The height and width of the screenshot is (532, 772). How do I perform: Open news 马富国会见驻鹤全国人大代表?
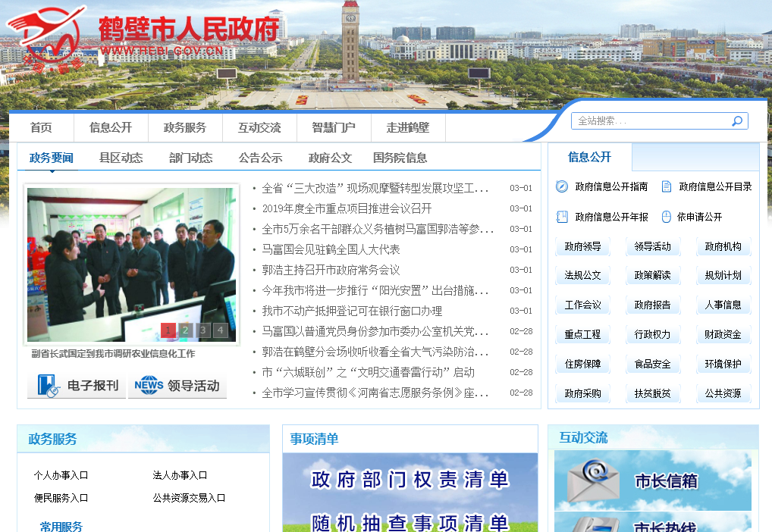[x=331, y=249]
